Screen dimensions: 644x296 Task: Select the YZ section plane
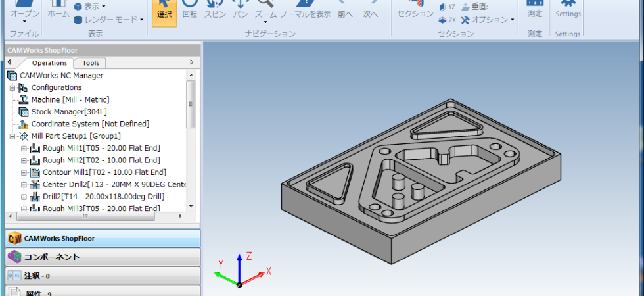pyautogui.click(x=448, y=7)
